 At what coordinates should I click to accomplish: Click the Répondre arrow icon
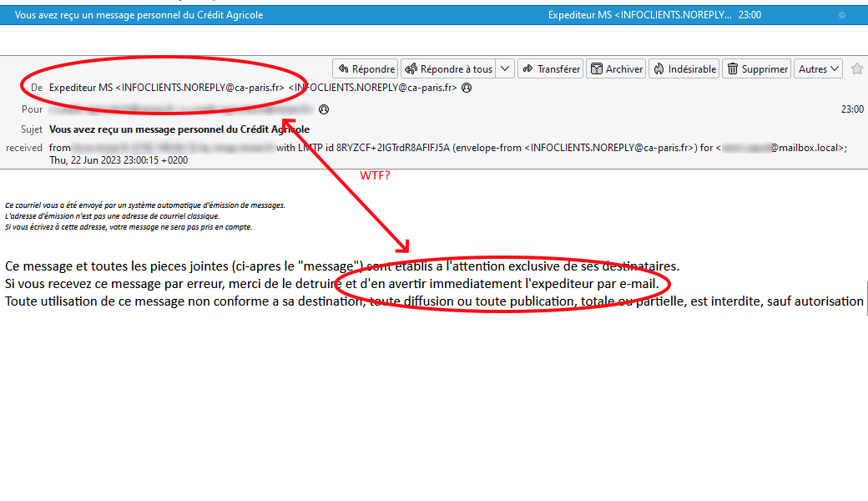[343, 69]
